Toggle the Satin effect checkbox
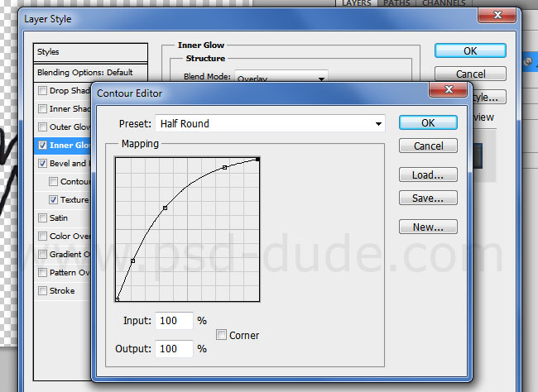This screenshot has height=392, width=538. click(x=42, y=218)
